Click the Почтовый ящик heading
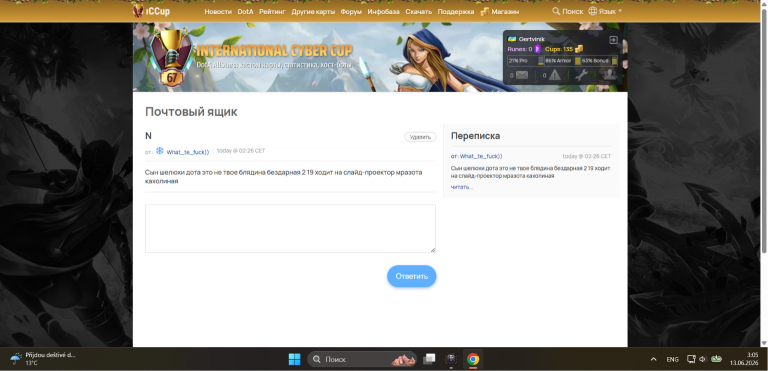The image size is (768, 371). point(191,112)
